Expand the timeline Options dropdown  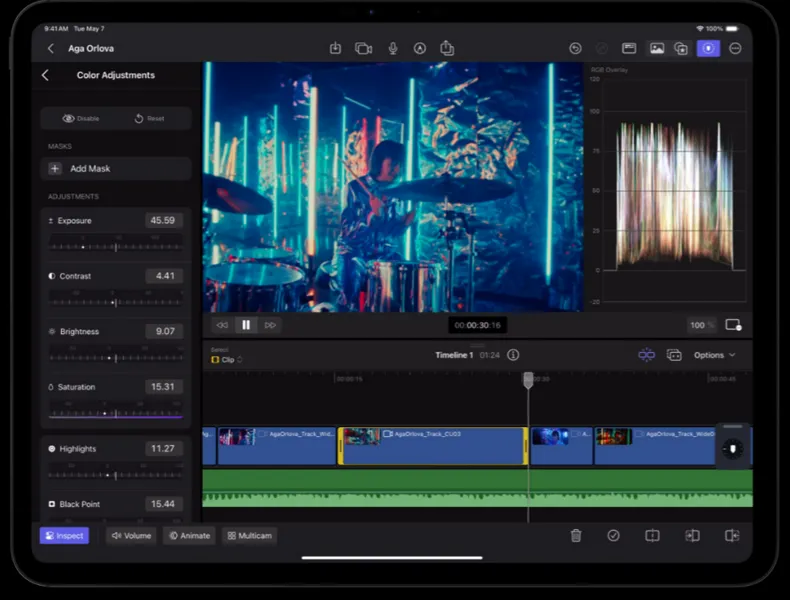(714, 355)
